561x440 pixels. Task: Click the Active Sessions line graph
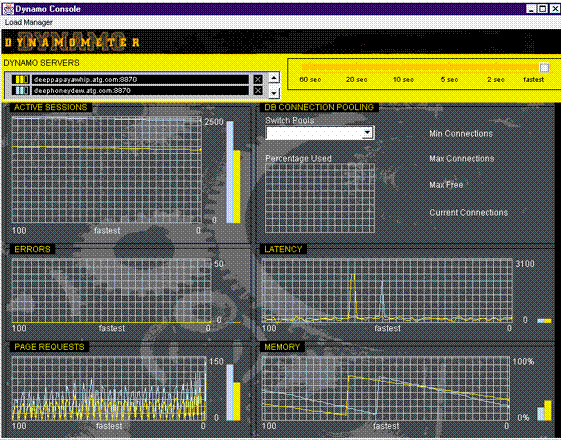(x=107, y=170)
